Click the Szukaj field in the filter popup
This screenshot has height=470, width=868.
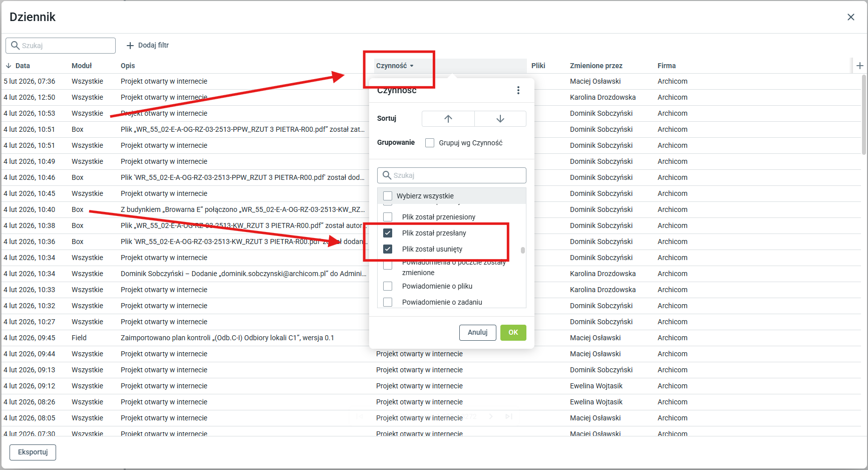457,175
